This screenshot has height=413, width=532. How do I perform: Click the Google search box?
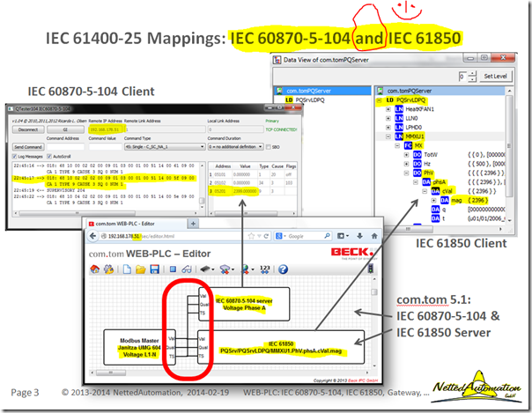pyautogui.click(x=304, y=236)
